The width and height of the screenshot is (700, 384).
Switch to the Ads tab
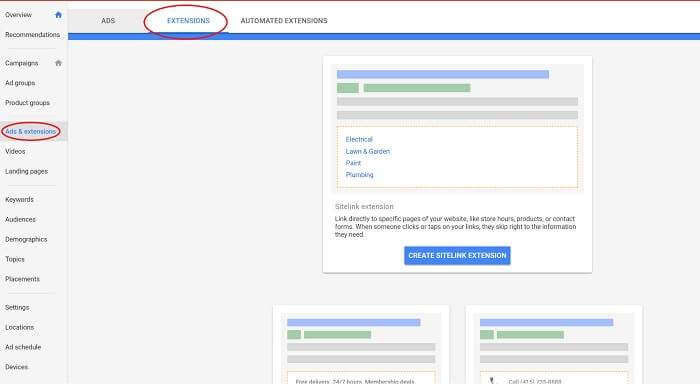point(108,21)
